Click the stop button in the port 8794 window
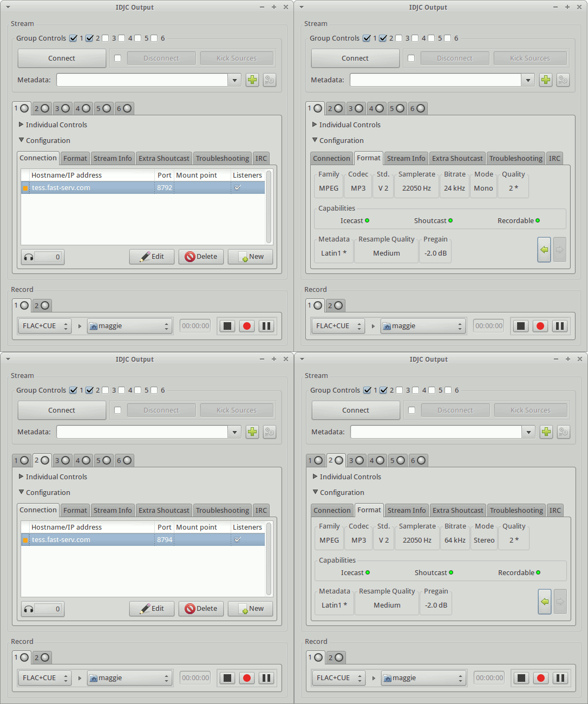This screenshot has height=704, width=588. coord(227,678)
